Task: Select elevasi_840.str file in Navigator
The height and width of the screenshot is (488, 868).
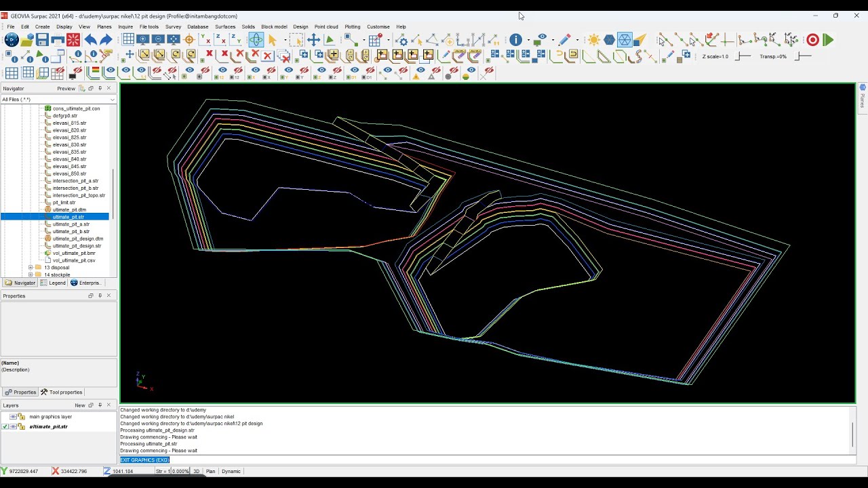Action: pyautogui.click(x=69, y=159)
